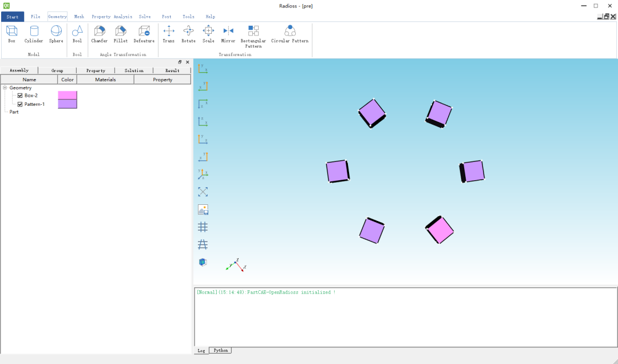Float the left dock panel

pyautogui.click(x=180, y=62)
